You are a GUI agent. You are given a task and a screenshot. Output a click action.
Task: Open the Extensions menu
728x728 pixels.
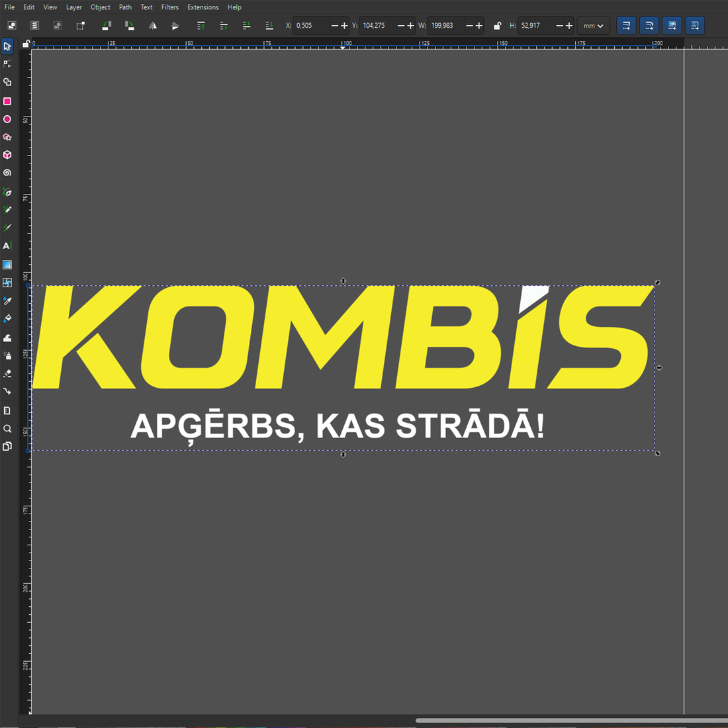203,7
